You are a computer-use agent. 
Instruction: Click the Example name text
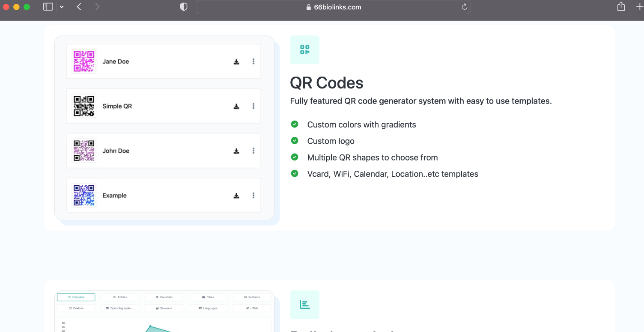[x=114, y=196]
